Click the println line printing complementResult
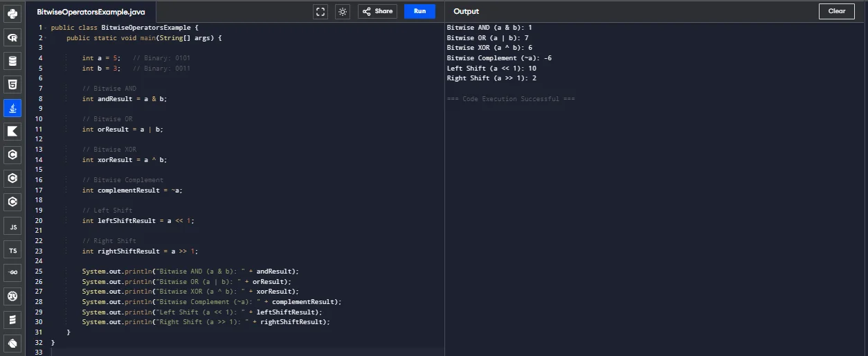 tap(212, 302)
